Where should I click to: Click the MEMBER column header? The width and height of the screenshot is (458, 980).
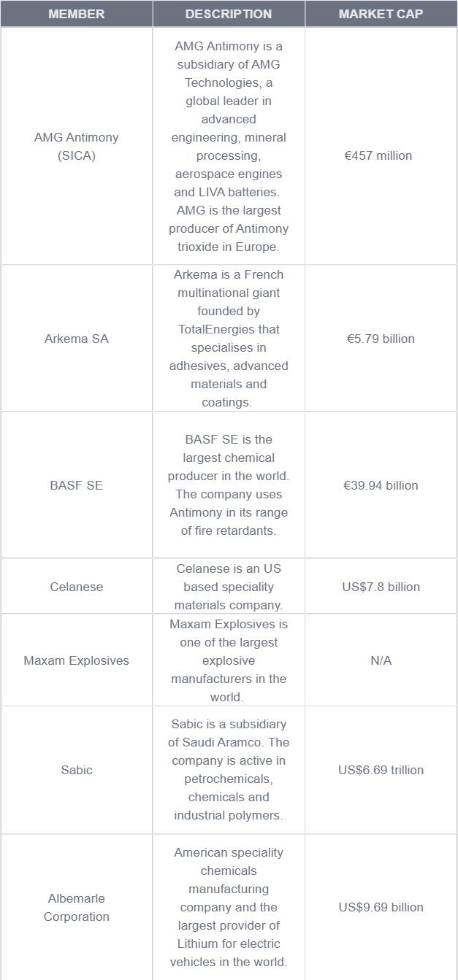(76, 14)
